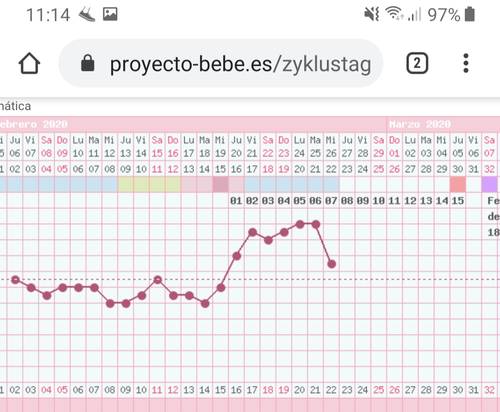Screen dimensions: 500x412
Task: Select the last temperature point on day 22
Action: tap(332, 264)
